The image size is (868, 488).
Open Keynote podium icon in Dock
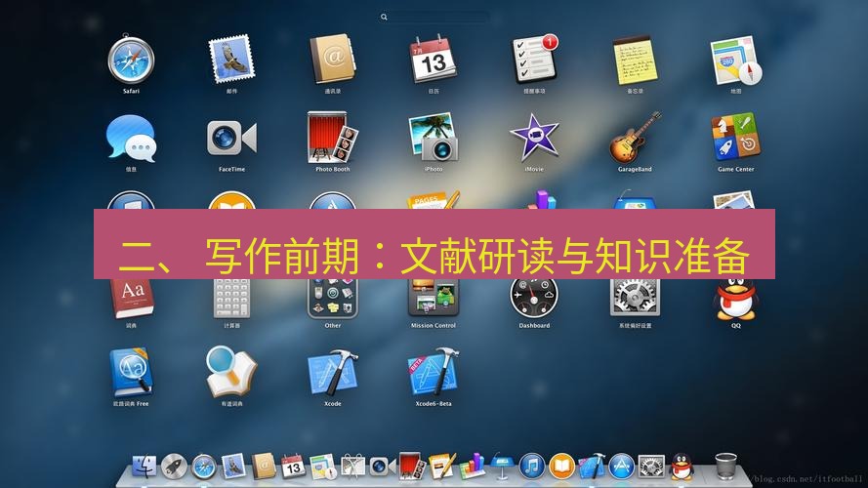[x=502, y=467]
